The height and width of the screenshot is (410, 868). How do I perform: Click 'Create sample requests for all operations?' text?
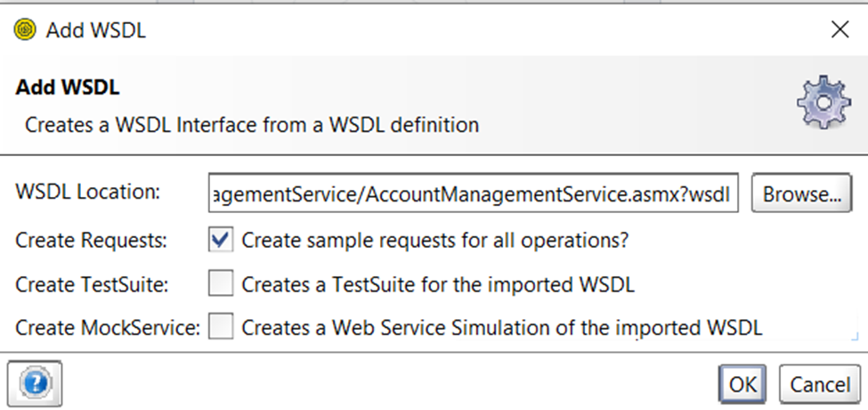(435, 241)
